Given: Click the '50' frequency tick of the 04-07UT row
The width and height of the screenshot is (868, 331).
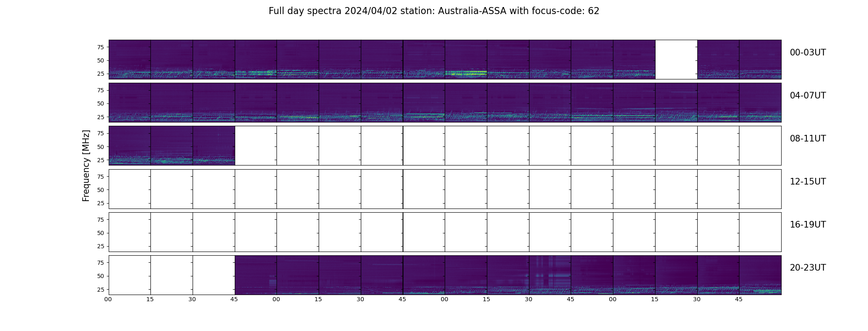Looking at the screenshot, I should coord(100,103).
